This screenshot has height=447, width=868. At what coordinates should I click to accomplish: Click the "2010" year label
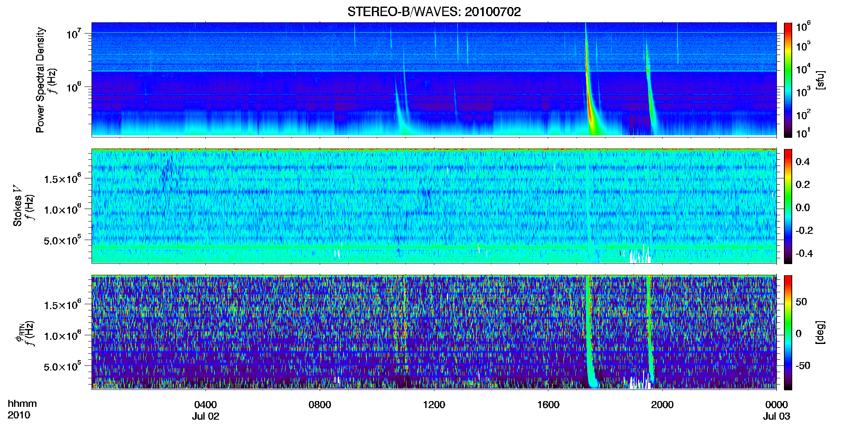19,415
